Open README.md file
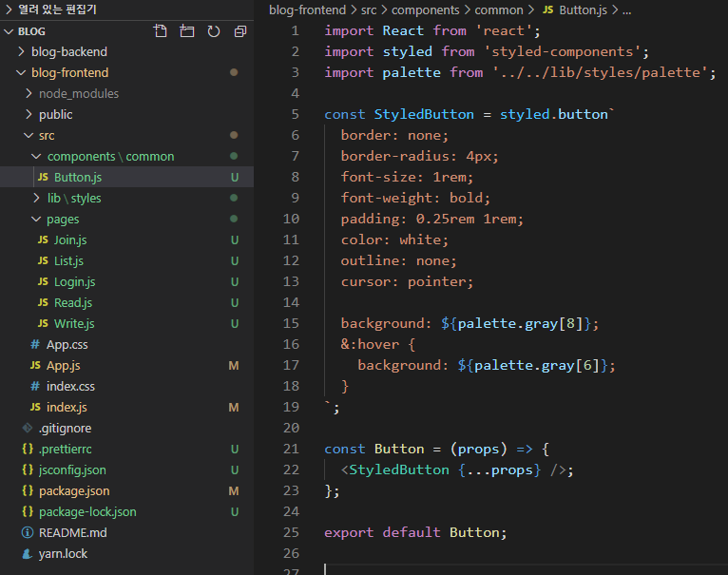728x575 pixels. click(x=126, y=532)
